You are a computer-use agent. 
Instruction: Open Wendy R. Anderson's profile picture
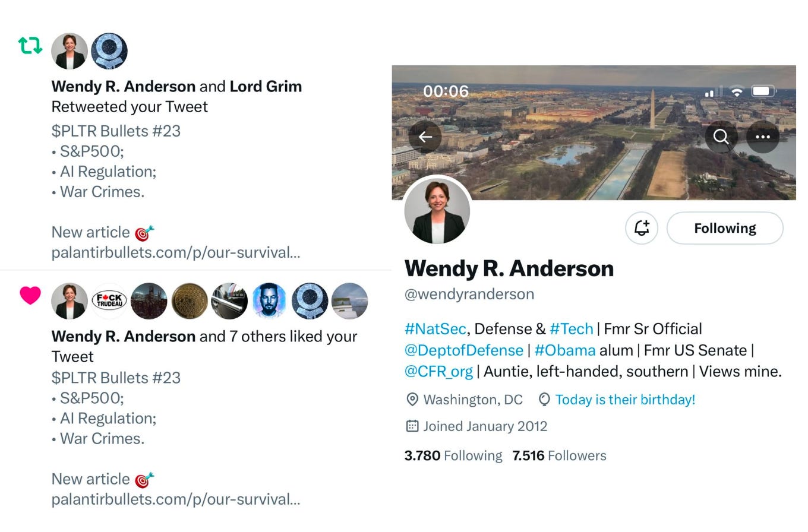437,210
